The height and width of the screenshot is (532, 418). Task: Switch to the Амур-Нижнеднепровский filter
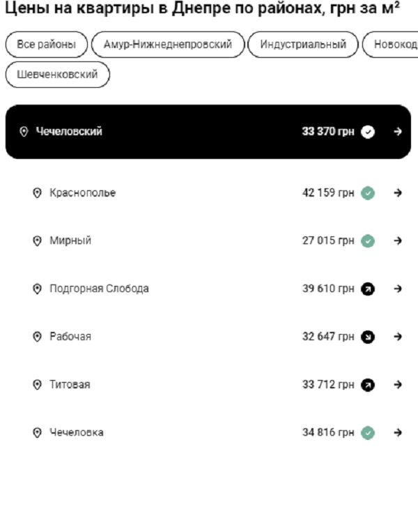click(168, 45)
